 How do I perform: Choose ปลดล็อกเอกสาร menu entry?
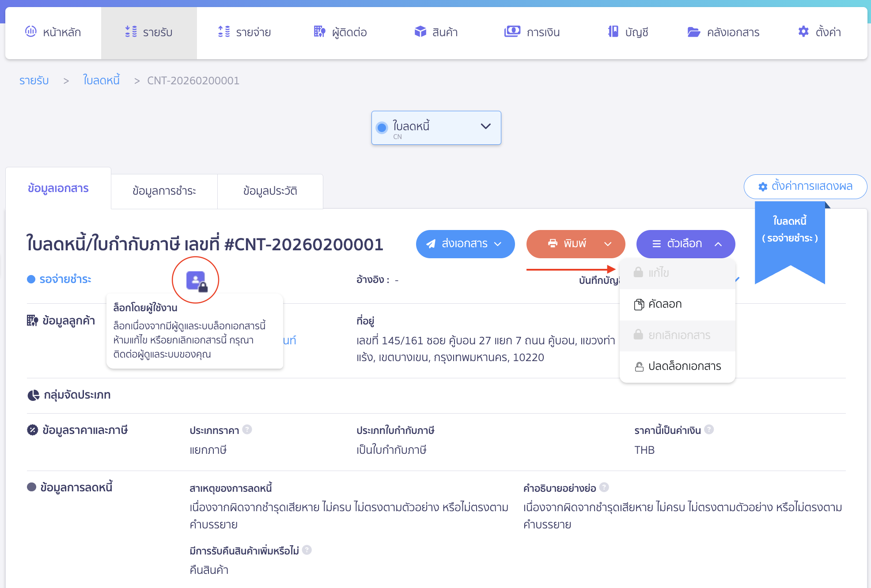(x=684, y=366)
